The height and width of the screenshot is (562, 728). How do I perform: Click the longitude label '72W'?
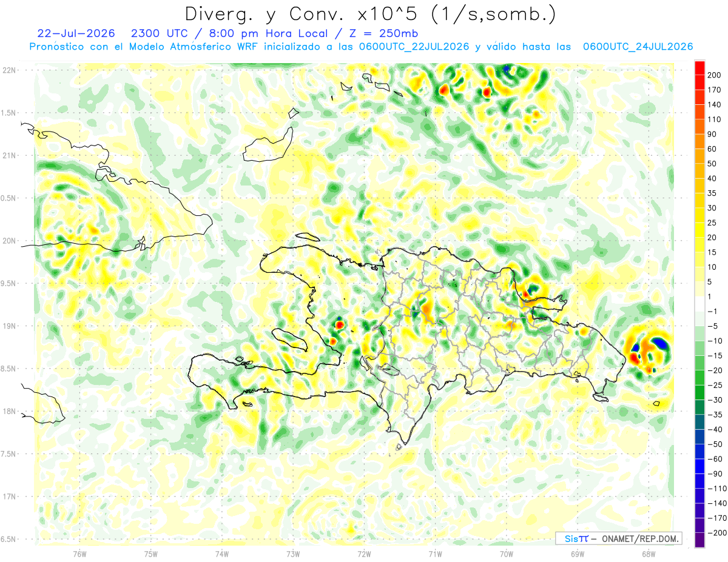coord(364,554)
